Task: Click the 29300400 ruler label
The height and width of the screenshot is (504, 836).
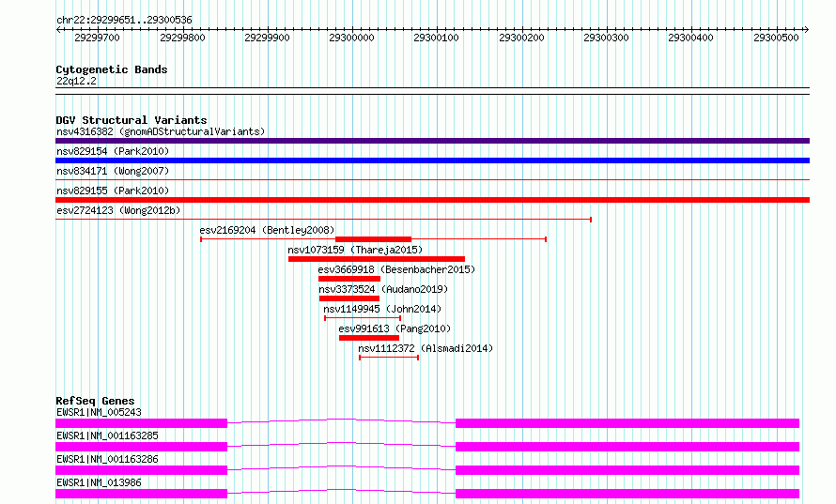Action: click(x=690, y=38)
